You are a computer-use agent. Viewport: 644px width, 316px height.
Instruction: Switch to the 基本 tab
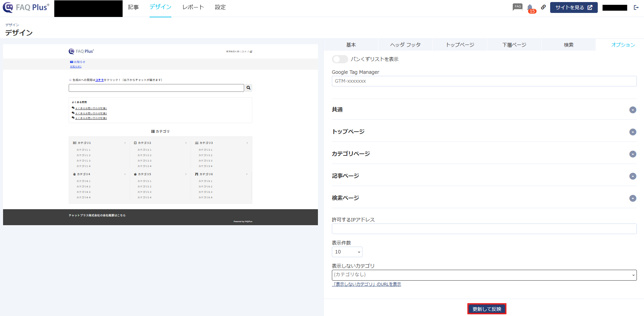coord(351,45)
